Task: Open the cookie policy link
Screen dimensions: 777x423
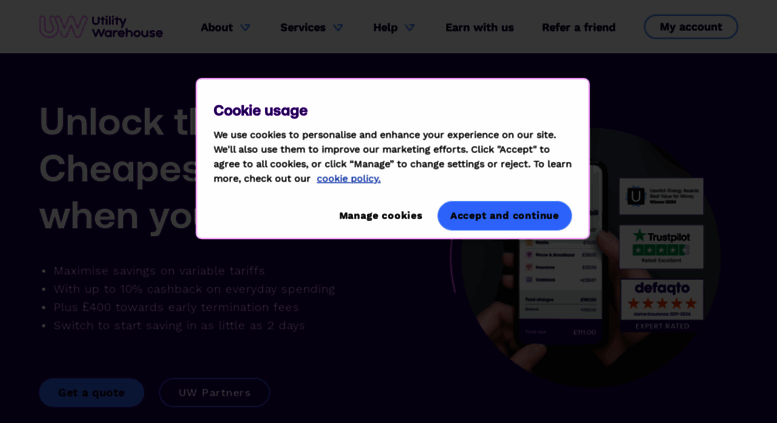Action: [348, 178]
